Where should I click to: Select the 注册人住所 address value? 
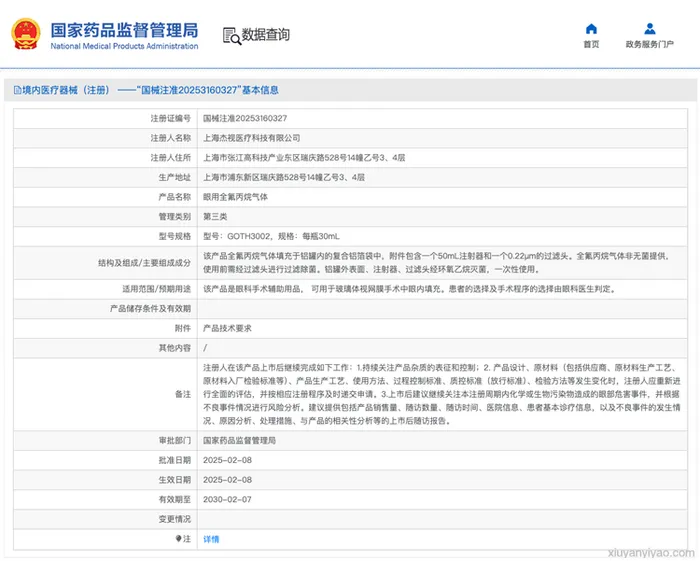304,158
